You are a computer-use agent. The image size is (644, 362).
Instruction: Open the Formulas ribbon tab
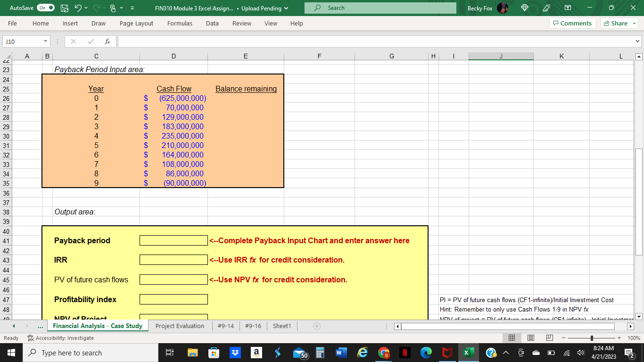coord(180,23)
